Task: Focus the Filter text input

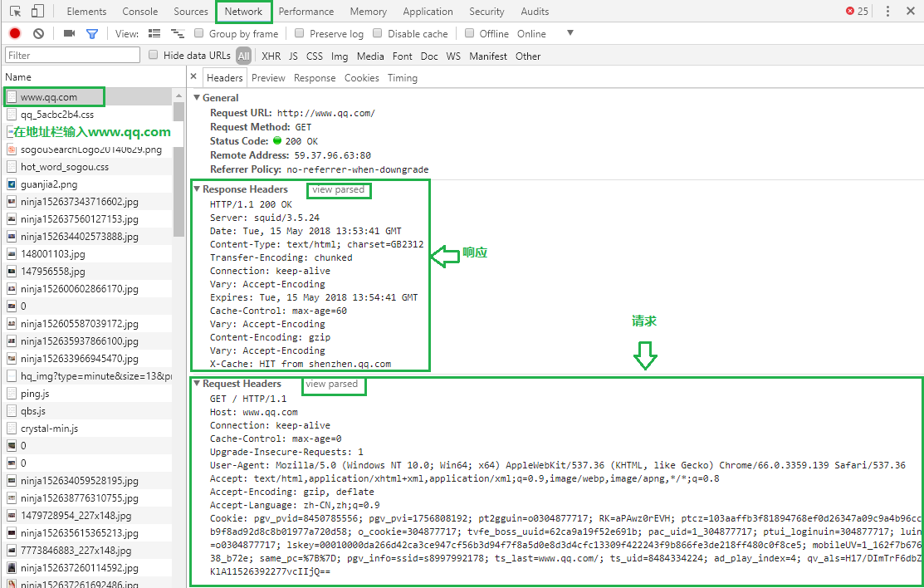Action: click(x=72, y=55)
